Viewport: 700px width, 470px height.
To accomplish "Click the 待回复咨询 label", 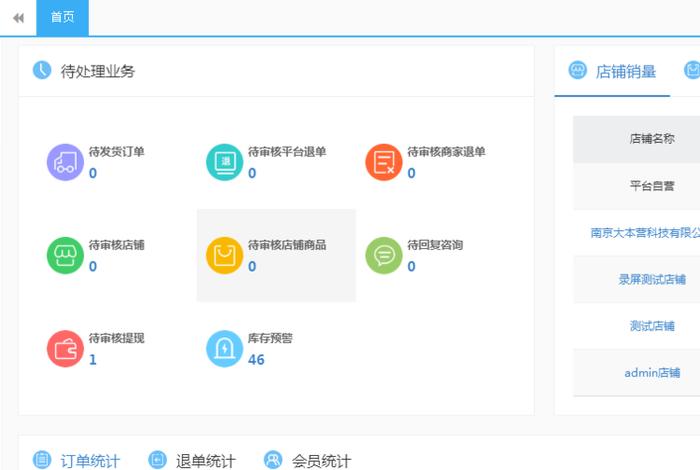I will tap(435, 245).
